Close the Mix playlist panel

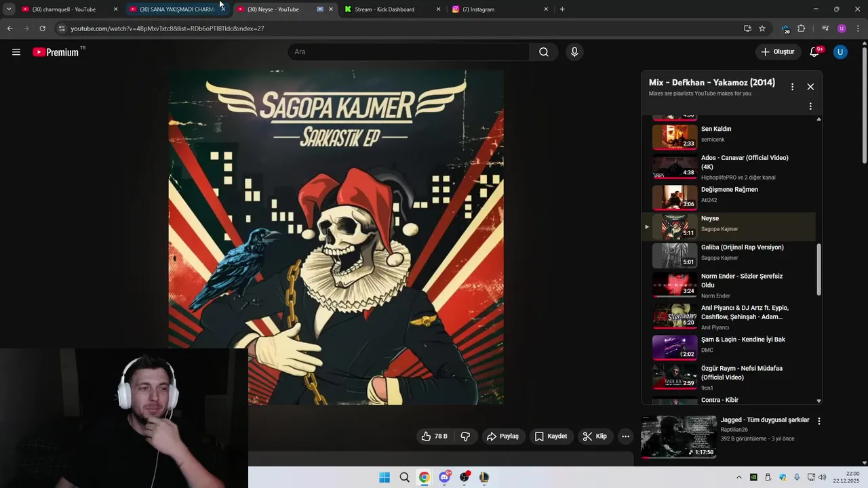point(810,87)
